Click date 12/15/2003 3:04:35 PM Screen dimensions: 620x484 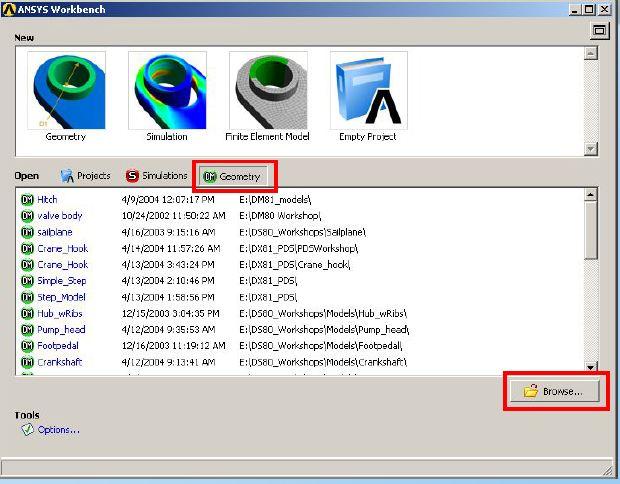coord(170,314)
